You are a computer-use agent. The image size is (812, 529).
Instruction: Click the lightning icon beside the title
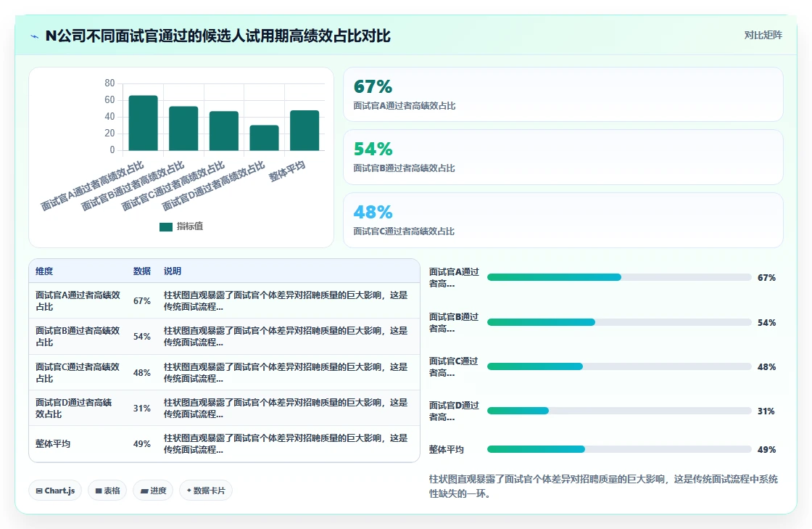pos(35,37)
